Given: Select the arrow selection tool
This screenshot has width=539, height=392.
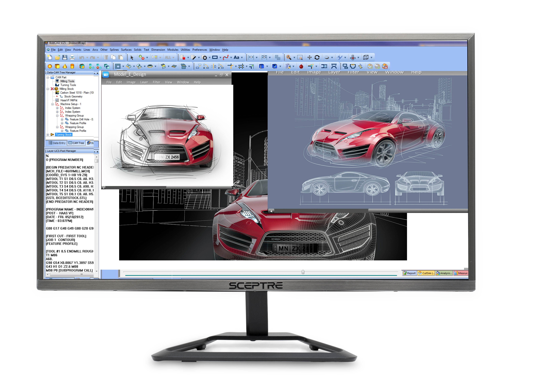Looking at the screenshot, I should point(132,57).
